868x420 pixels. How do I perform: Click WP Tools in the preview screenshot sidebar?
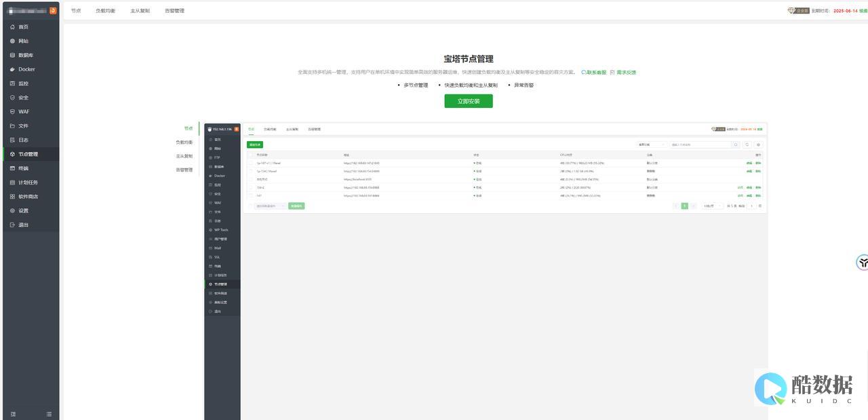click(x=222, y=230)
